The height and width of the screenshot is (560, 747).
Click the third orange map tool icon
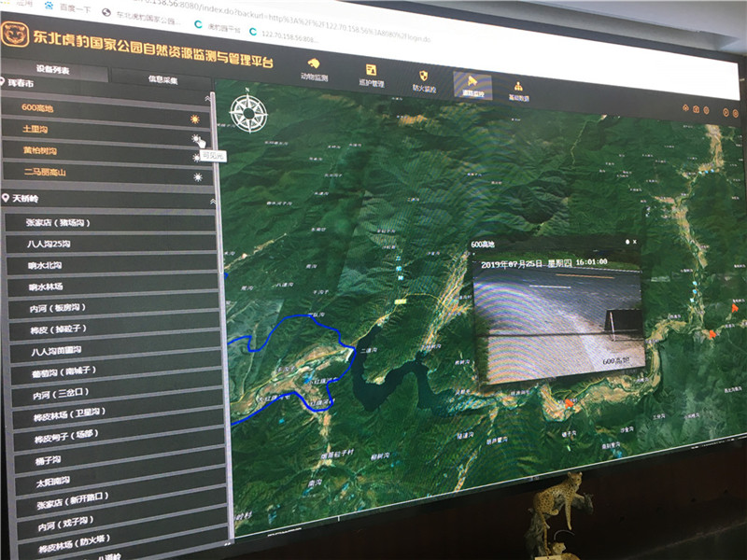click(707, 110)
